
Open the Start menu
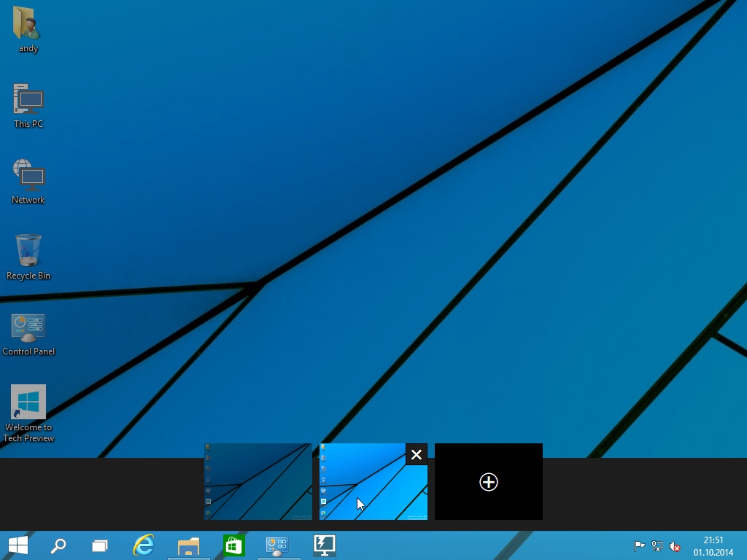click(18, 545)
